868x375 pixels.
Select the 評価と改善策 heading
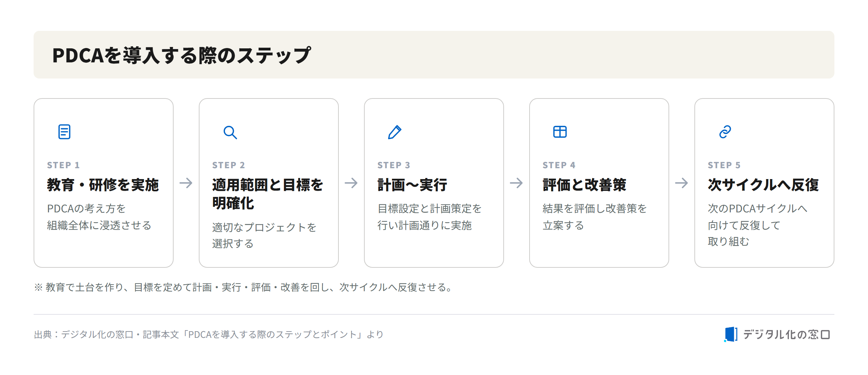[584, 185]
